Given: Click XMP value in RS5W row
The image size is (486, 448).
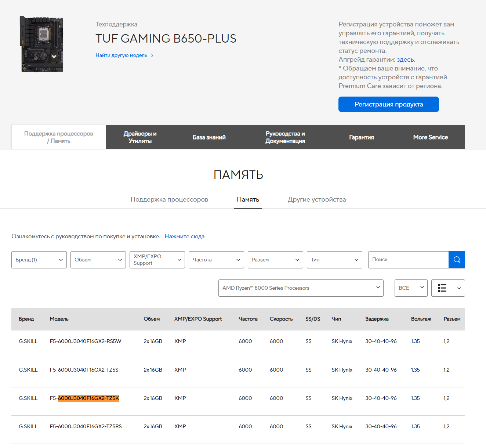Looking at the screenshot, I should 180,341.
